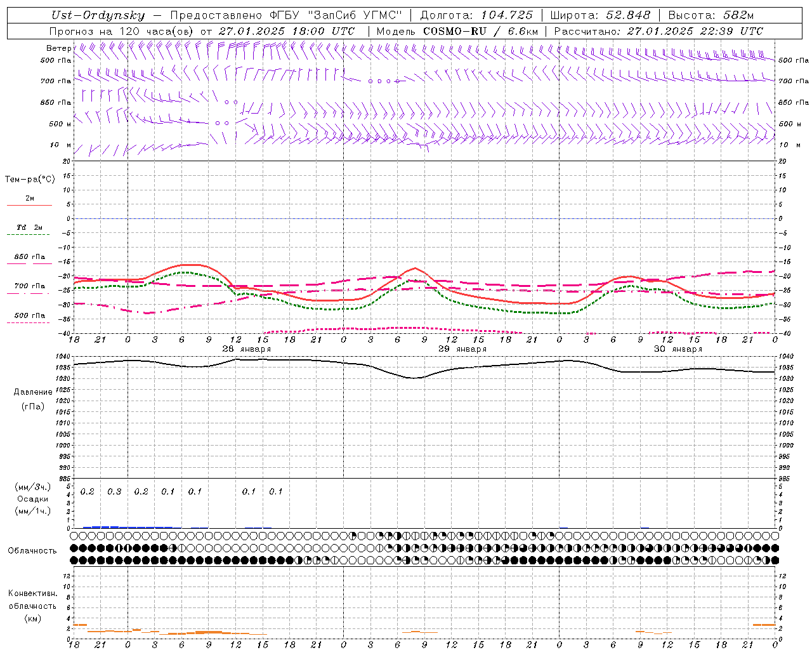Click the 'Тем-ра(°C)' temperature label
Screen dimensions: 812x650
point(30,180)
